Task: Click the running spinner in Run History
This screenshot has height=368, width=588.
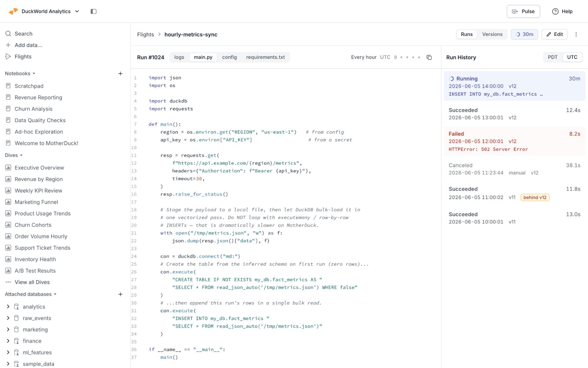Action: pyautogui.click(x=452, y=79)
